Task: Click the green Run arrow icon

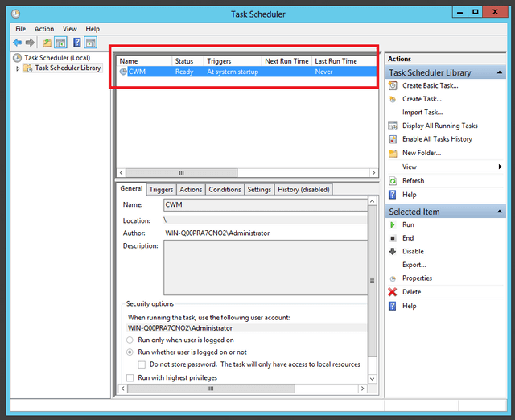Action: (393, 225)
